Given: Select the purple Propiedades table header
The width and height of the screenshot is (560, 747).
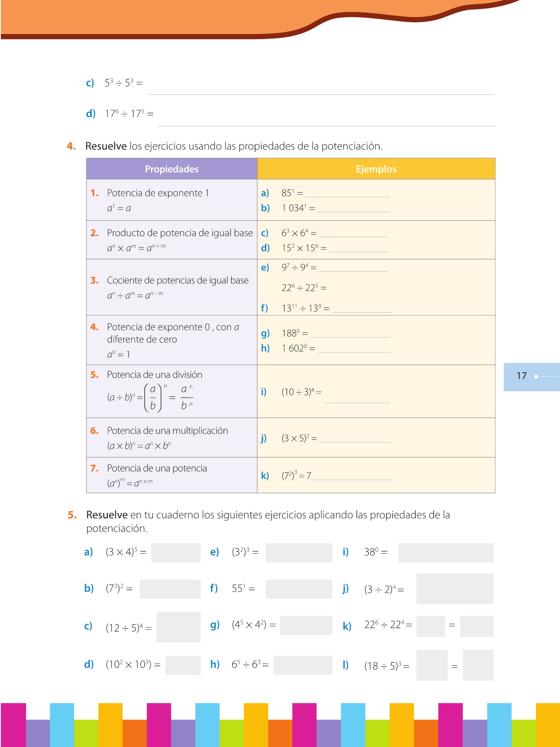Looking at the screenshot, I should (x=172, y=169).
